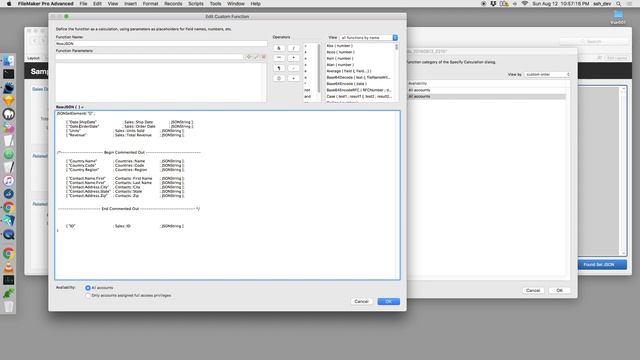Click the Edit Layout button
This screenshot has width=640, height=360.
pyautogui.click(x=617, y=58)
